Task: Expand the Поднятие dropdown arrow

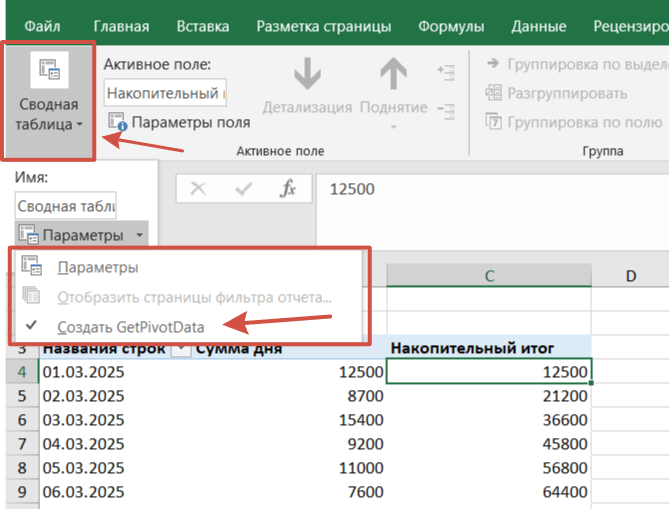Action: [393, 127]
